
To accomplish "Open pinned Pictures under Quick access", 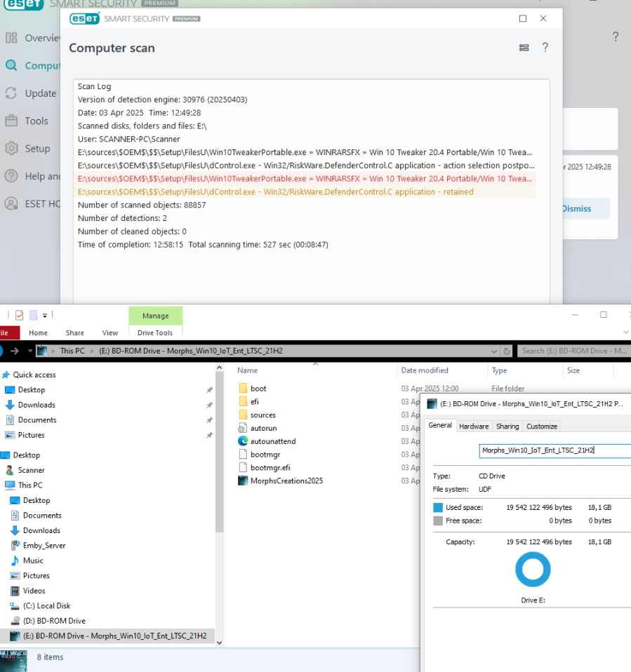I will (x=31, y=435).
